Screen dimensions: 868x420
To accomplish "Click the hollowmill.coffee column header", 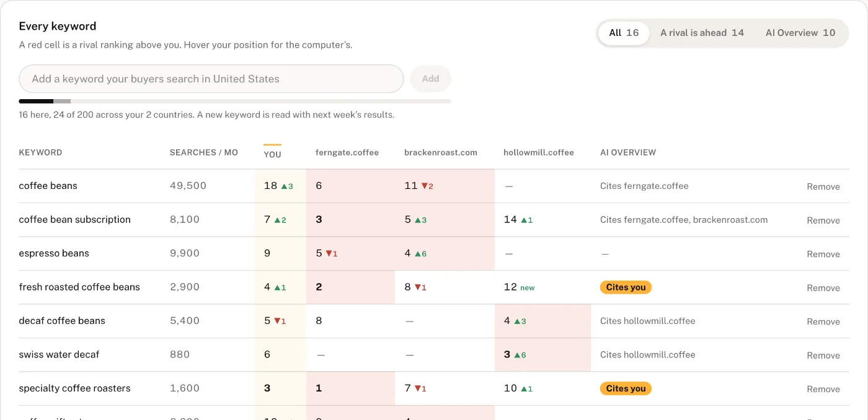I will click(539, 152).
